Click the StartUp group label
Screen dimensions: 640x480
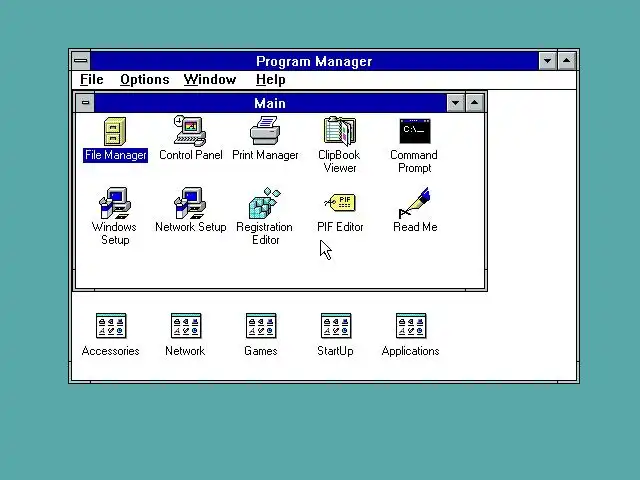336,351
